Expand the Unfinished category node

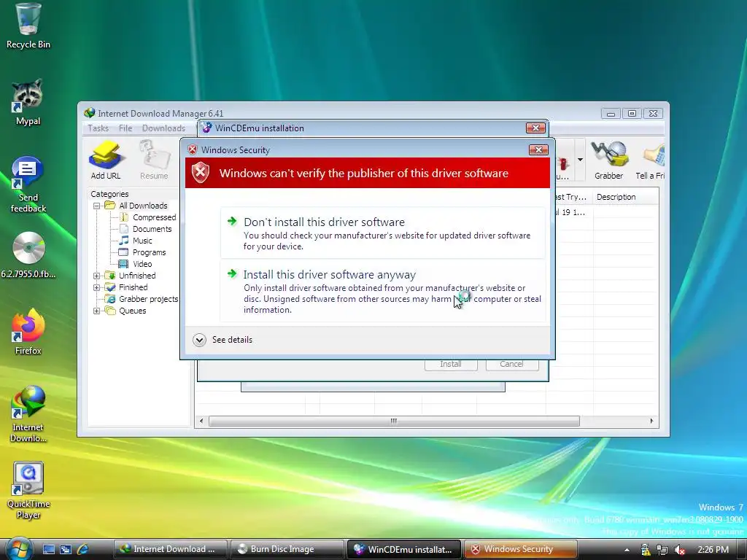(x=97, y=276)
